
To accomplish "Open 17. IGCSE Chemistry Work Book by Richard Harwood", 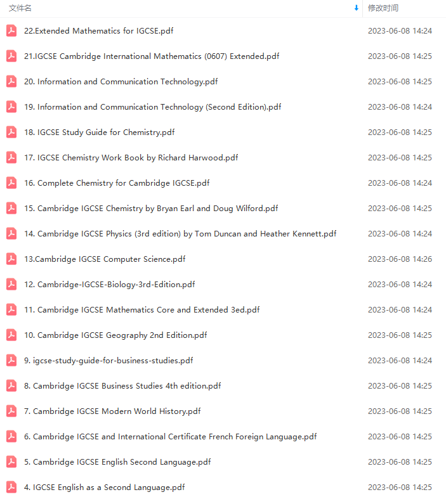I will 131,158.
